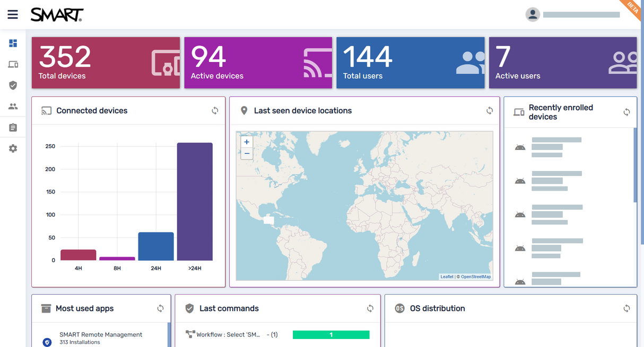This screenshot has height=347, width=644.
Task: Click the shield security icon in sidebar
Action: [13, 85]
